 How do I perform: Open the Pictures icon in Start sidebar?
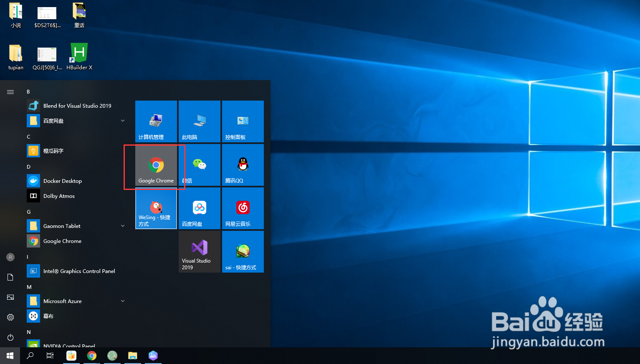click(x=10, y=297)
